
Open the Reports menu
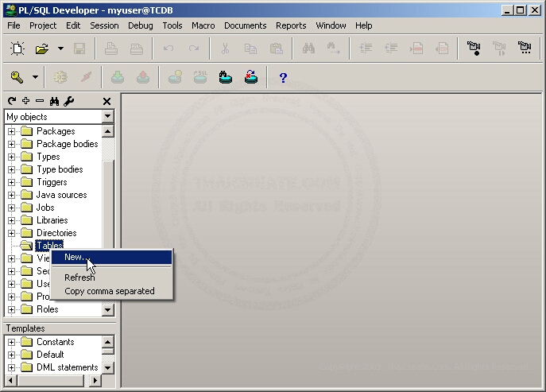click(291, 25)
